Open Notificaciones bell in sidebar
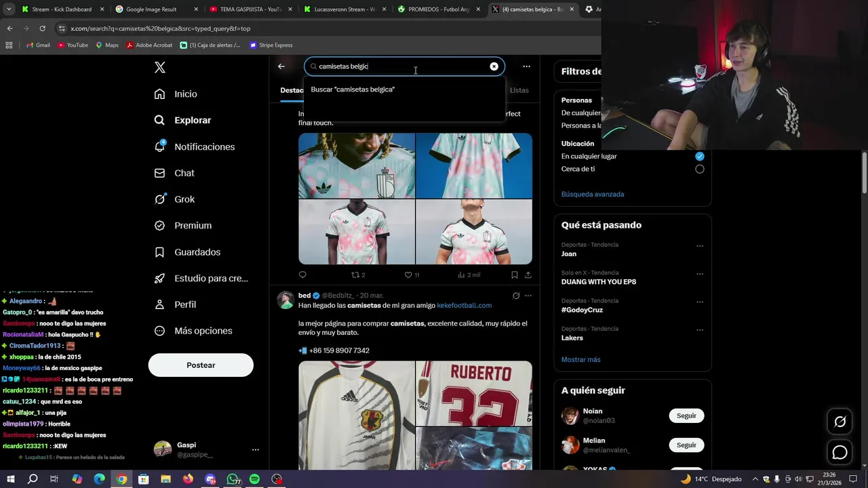The height and width of the screenshot is (488, 868). [x=194, y=147]
